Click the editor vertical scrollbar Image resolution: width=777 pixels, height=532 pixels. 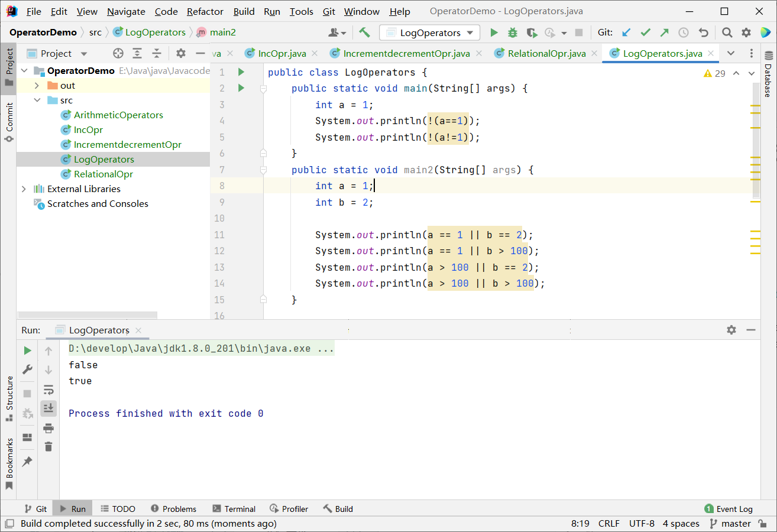(756, 142)
